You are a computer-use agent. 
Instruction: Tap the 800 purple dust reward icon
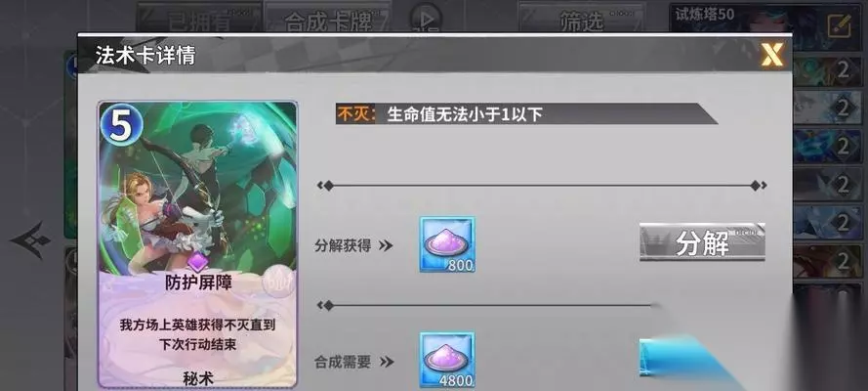click(447, 244)
